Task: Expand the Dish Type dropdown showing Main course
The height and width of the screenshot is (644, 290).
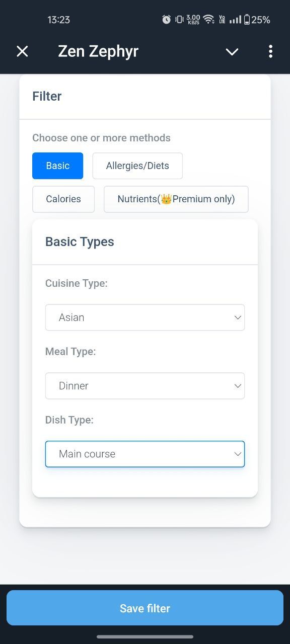Action: click(x=145, y=454)
